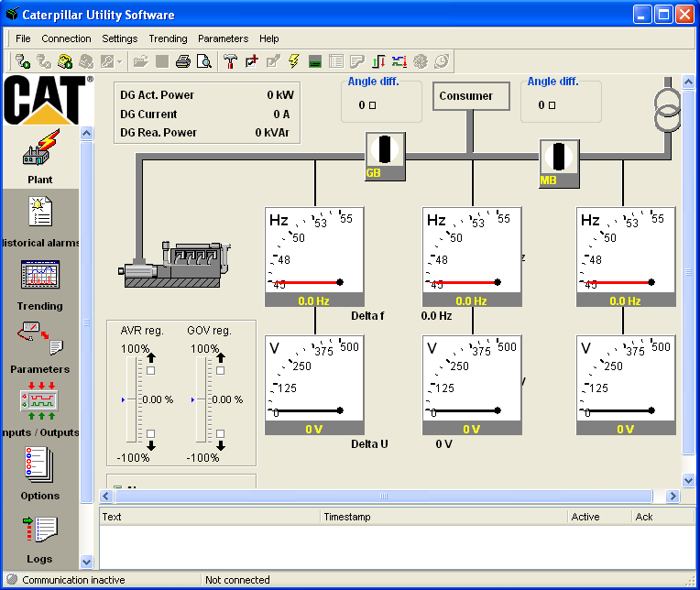700x590 pixels.
Task: Open the Parameters menu
Action: 224,38
